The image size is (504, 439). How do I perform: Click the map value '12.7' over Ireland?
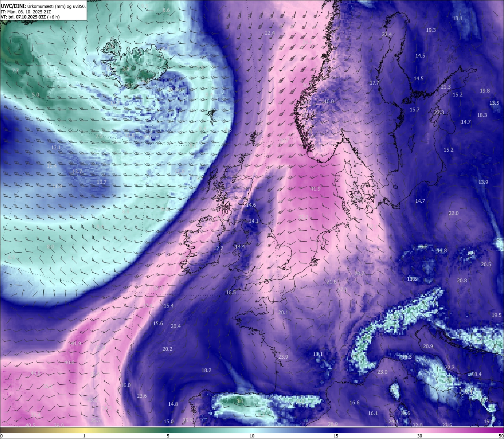(219, 248)
